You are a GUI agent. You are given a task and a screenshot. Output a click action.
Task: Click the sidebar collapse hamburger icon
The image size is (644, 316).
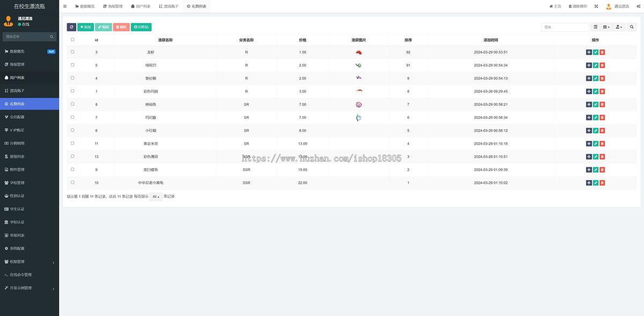65,6
